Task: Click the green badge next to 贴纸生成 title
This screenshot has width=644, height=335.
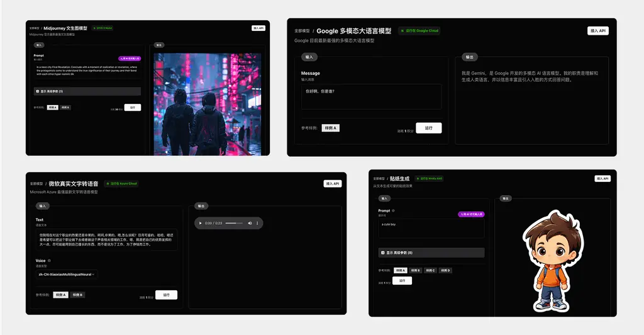Action: (x=429, y=179)
